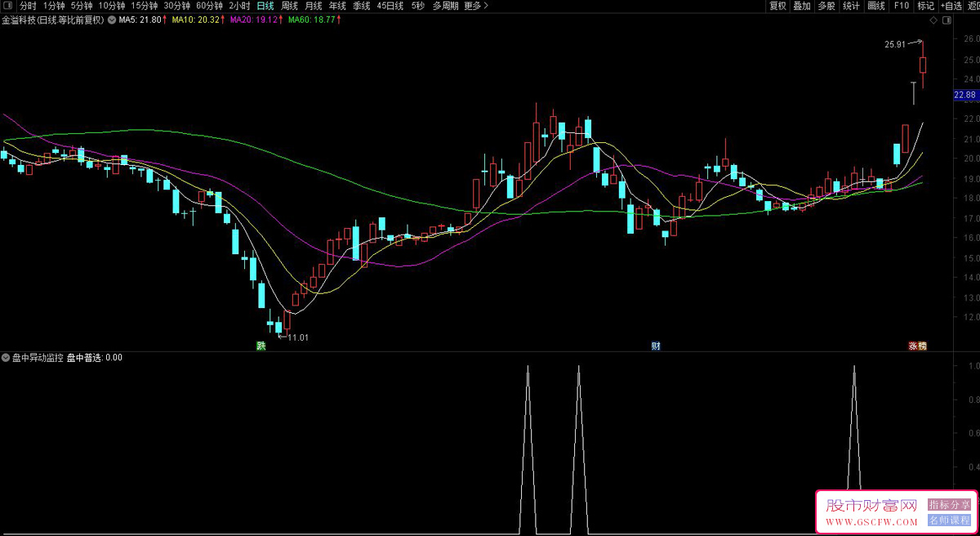980x536 pixels.
Task: Select the 30分钟 period
Action: tap(177, 5)
